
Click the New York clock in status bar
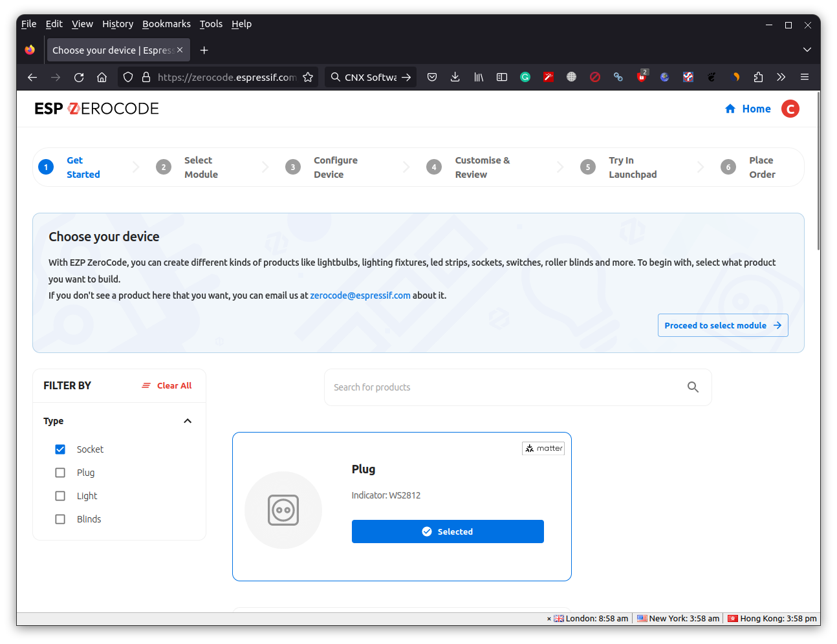coord(679,619)
